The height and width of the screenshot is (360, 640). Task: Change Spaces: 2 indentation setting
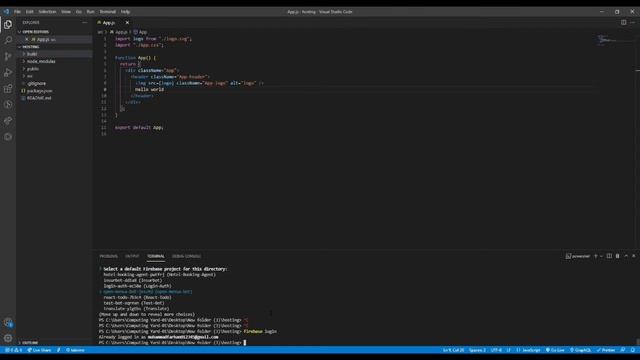[x=477, y=350]
